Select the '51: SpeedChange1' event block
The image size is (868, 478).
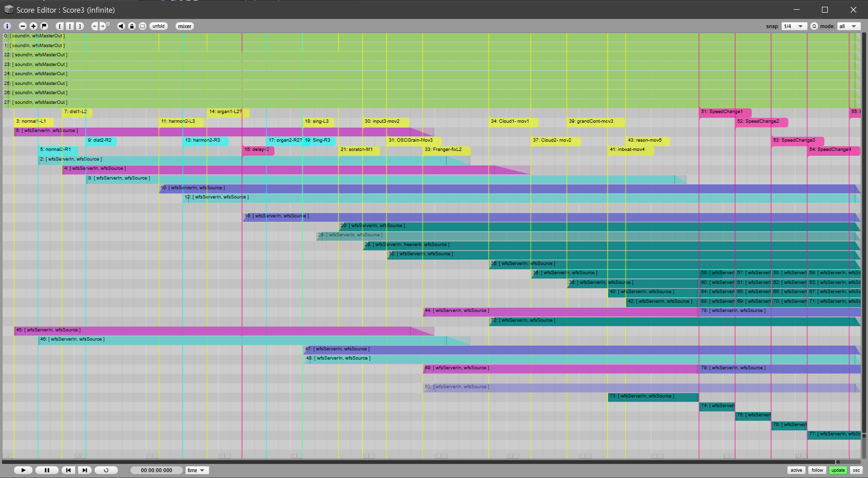click(724, 112)
